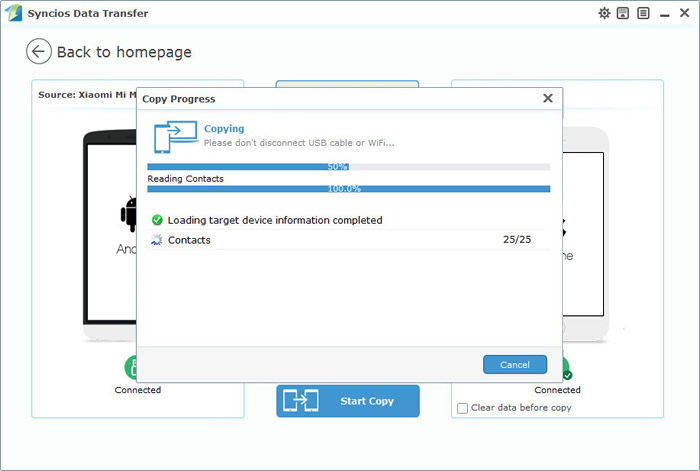Close the Copy Progress dialog
Viewport: 700px width, 471px height.
click(x=548, y=98)
